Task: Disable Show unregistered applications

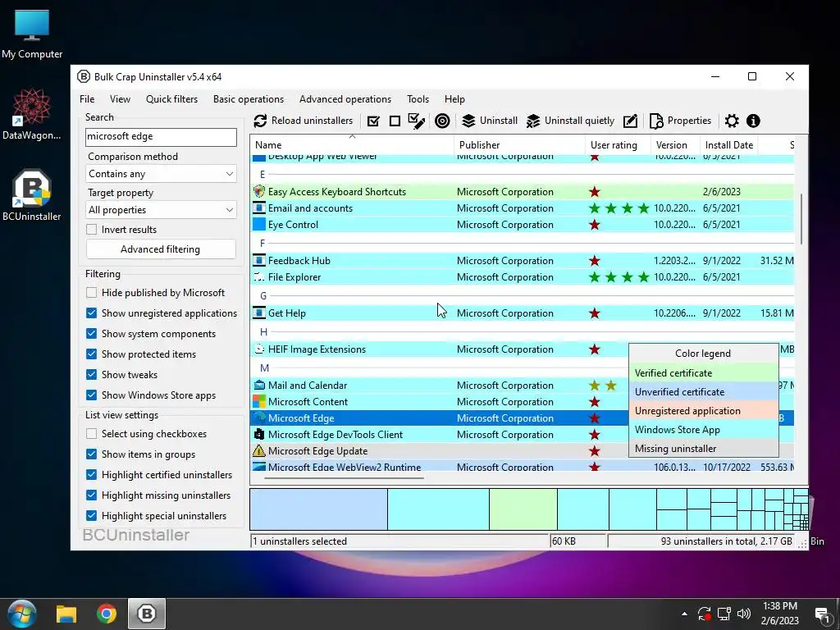Action: tap(92, 313)
